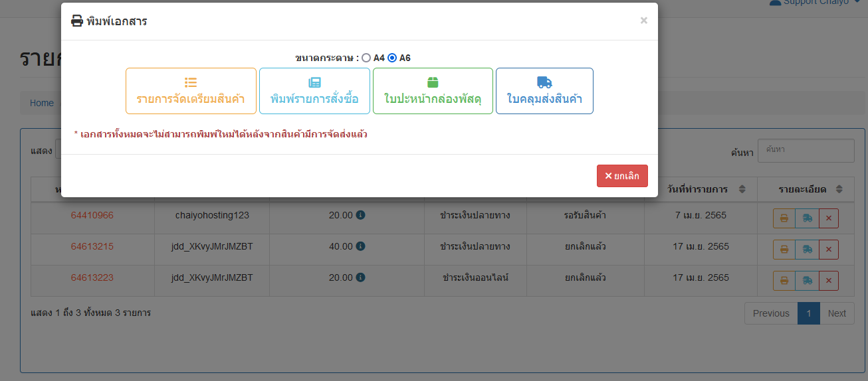The height and width of the screenshot is (381, 868).
Task: Sort by รายละเอียด column arrows
Action: (x=839, y=189)
